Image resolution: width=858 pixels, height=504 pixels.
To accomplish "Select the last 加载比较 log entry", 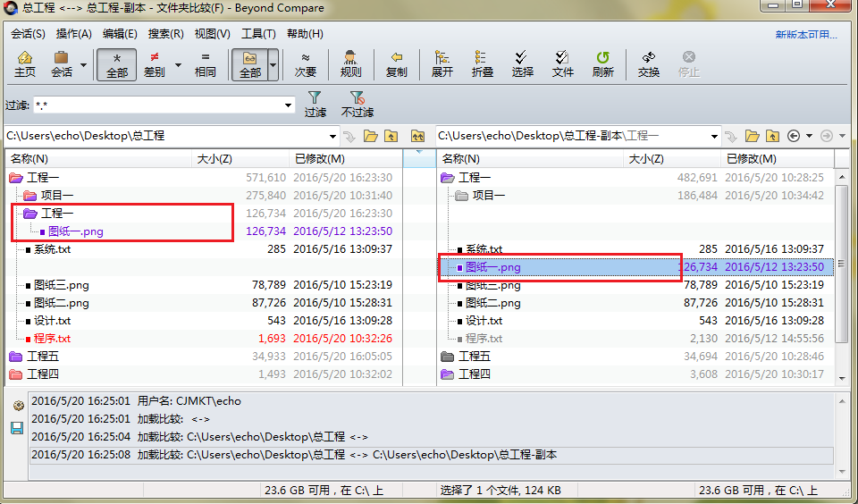I will coord(431,455).
